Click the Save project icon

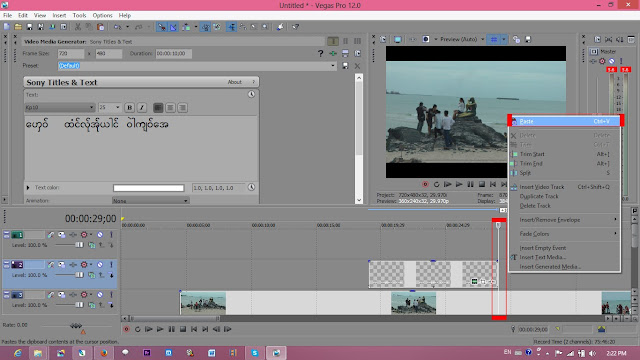click(29, 27)
